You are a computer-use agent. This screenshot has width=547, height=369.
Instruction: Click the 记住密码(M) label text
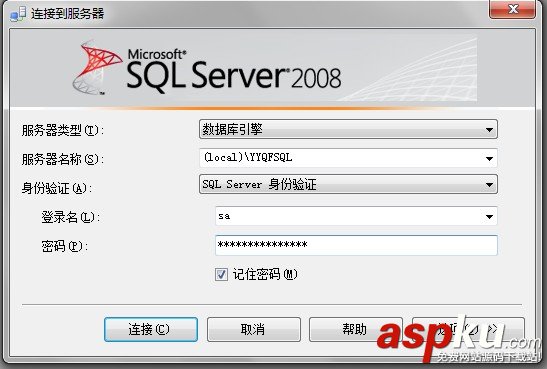coord(265,274)
